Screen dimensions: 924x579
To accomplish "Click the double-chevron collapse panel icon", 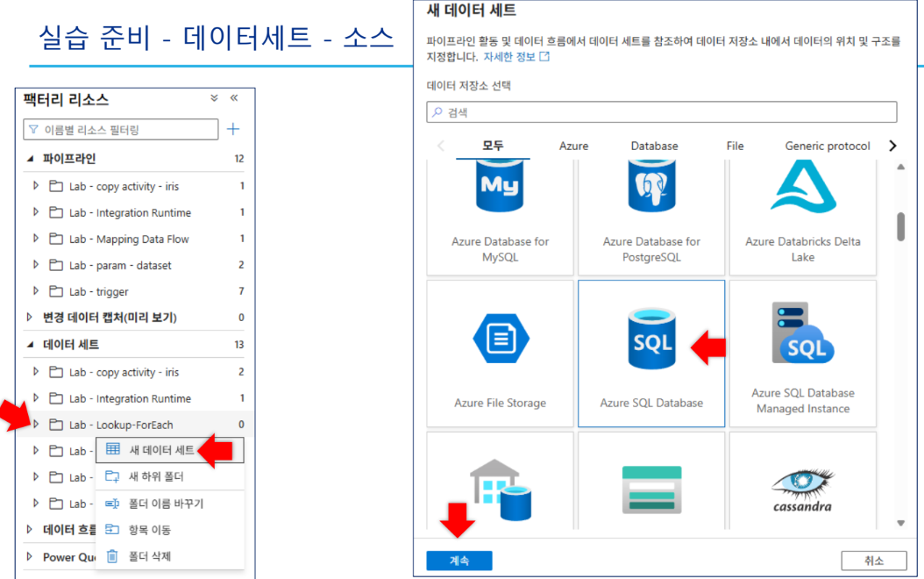I will click(234, 98).
